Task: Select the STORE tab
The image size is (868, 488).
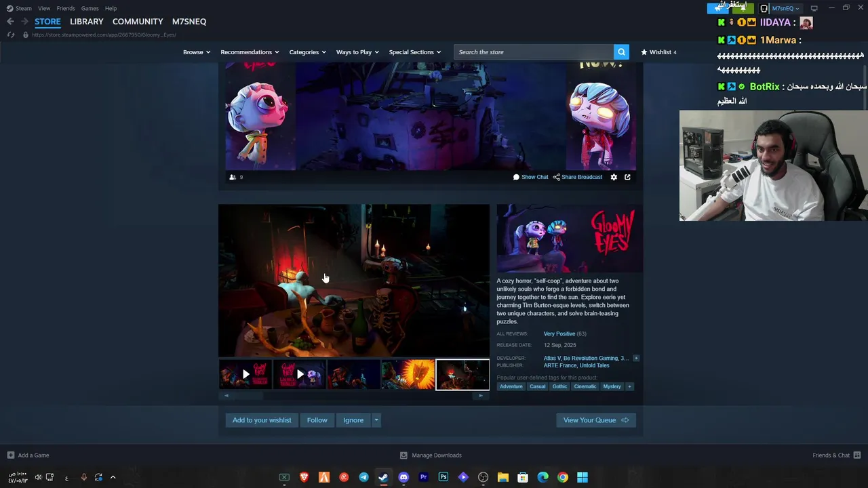Action: [47, 22]
